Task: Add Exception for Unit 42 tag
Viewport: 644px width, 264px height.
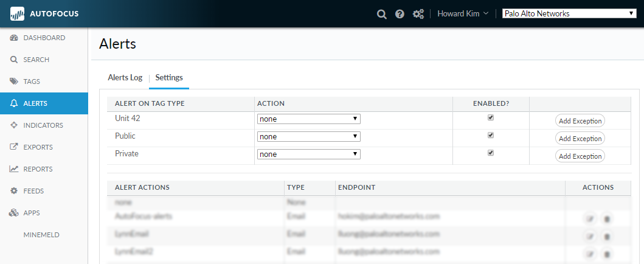Action: click(580, 121)
